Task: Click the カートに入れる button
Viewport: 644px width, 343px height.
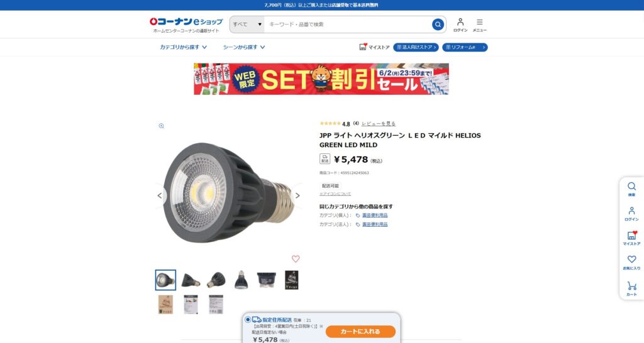Action: point(360,332)
